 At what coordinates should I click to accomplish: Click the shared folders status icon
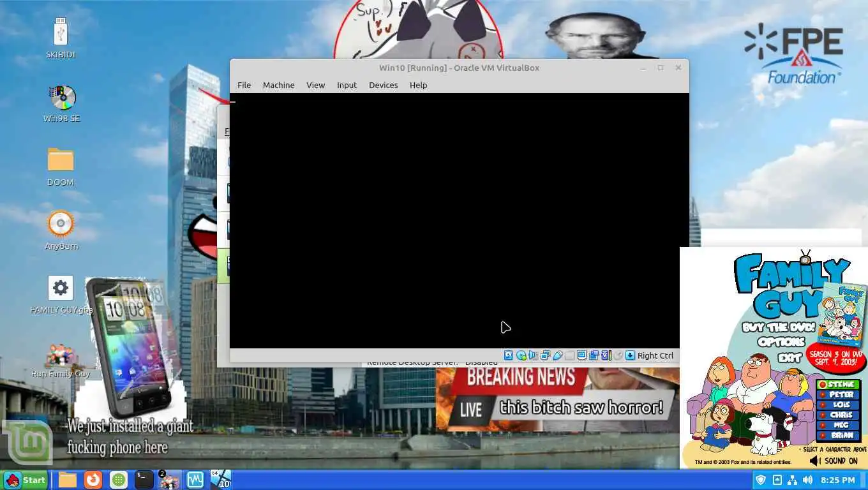click(569, 355)
